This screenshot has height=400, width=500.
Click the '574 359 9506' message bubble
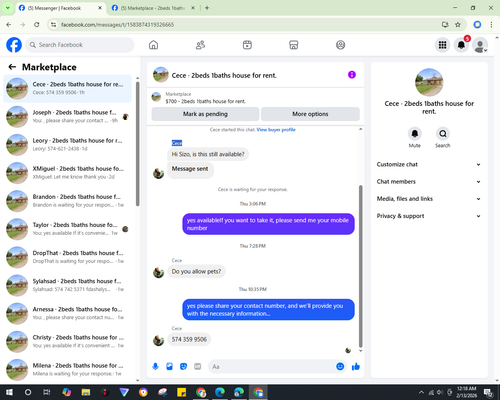tap(189, 339)
